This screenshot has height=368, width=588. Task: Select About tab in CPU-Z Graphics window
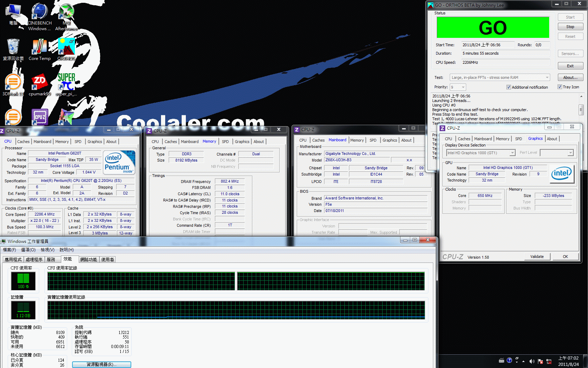(x=552, y=139)
